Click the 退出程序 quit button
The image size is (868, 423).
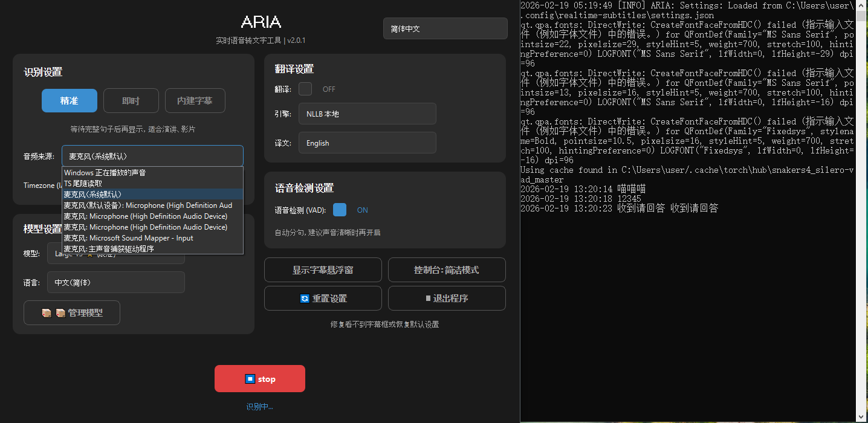(447, 298)
